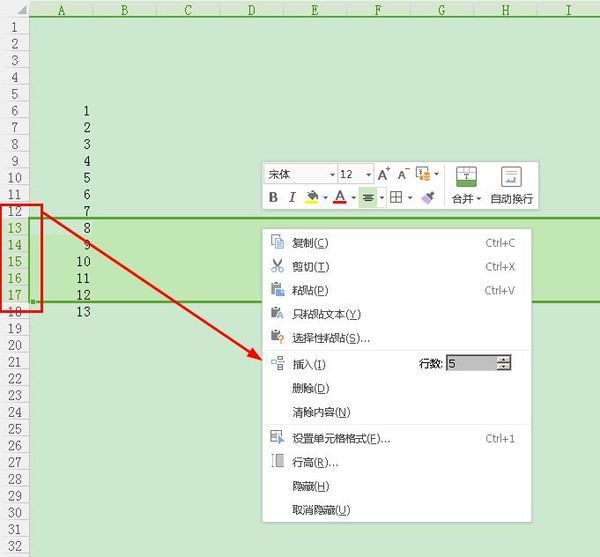The height and width of the screenshot is (557, 600).
Task: Expand the fill color dropdown arrow
Action: [x=325, y=198]
